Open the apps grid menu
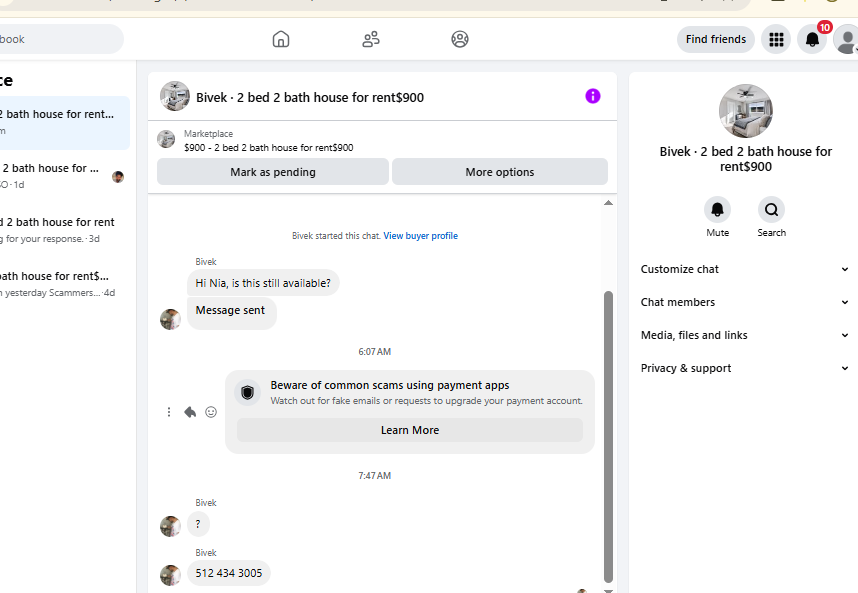The width and height of the screenshot is (858, 593). [775, 39]
